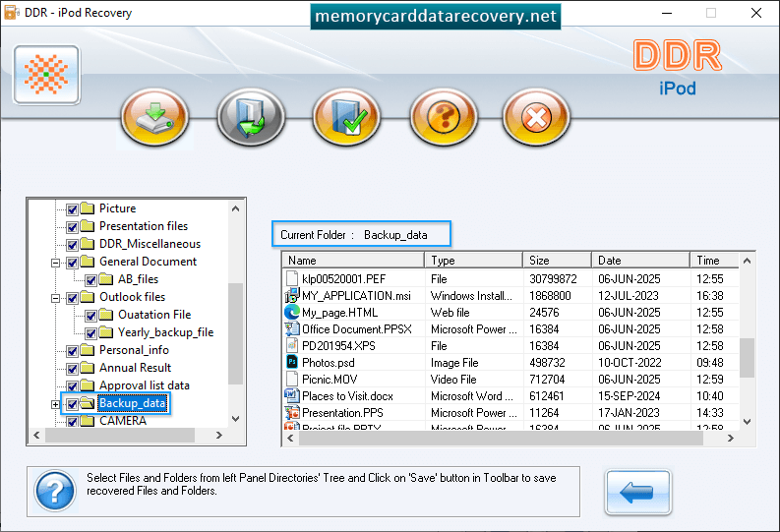Viewport: 780px width, 532px height.
Task: Uncheck the AB_files checkbox
Action: [x=90, y=280]
